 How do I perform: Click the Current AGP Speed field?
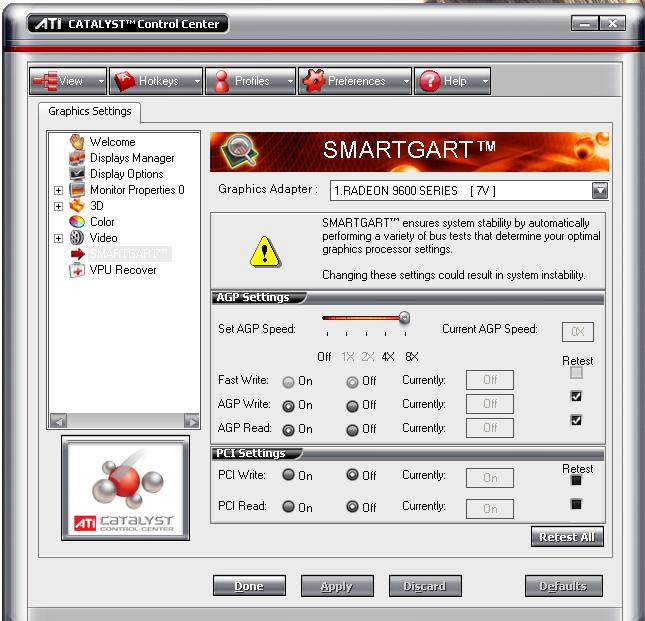(578, 331)
